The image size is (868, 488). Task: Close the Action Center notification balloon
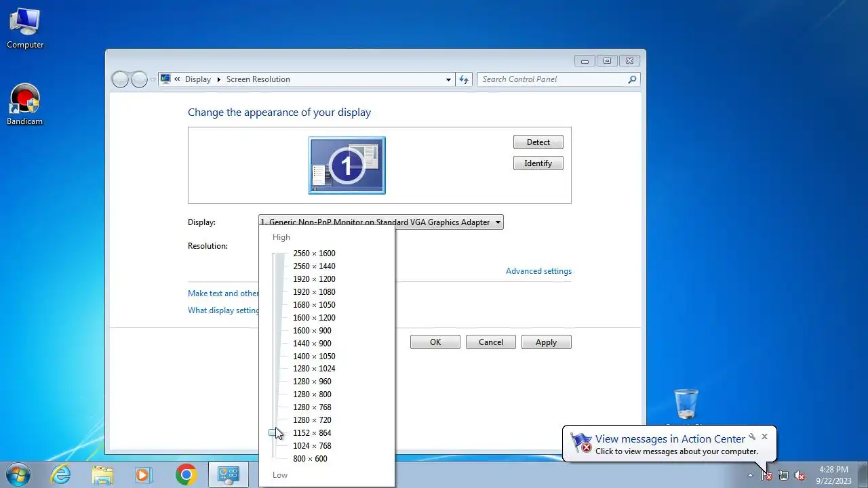tap(764, 436)
